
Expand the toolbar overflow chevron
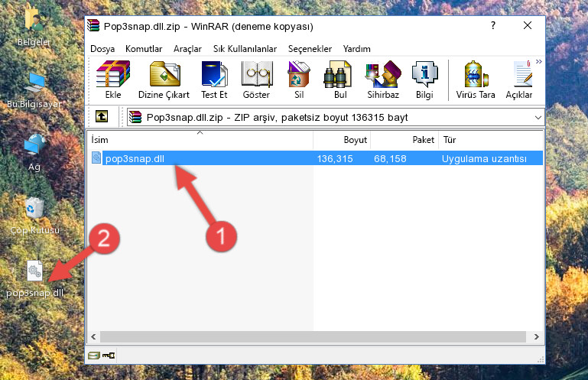pos(539,61)
